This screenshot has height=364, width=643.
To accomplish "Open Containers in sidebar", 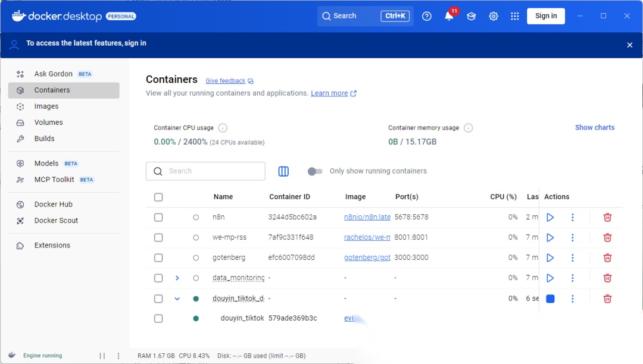I will point(64,90).
